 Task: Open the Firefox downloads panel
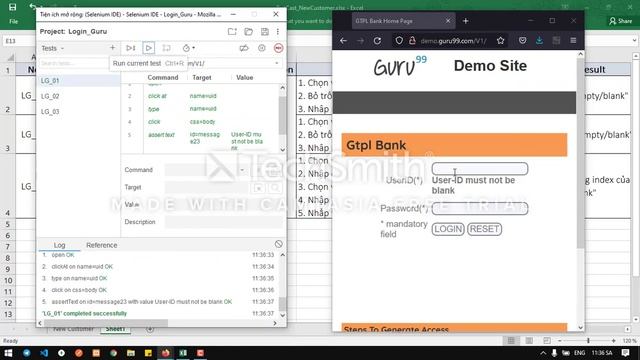point(539,40)
